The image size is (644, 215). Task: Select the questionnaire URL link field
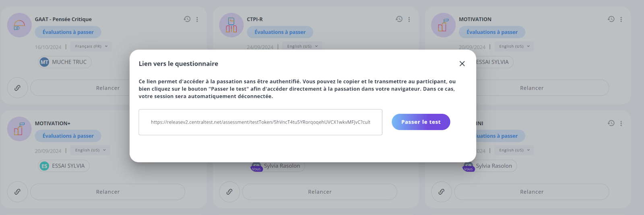[260, 122]
